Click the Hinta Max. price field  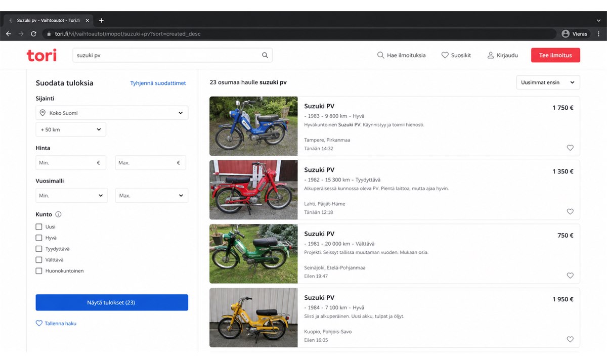point(150,163)
